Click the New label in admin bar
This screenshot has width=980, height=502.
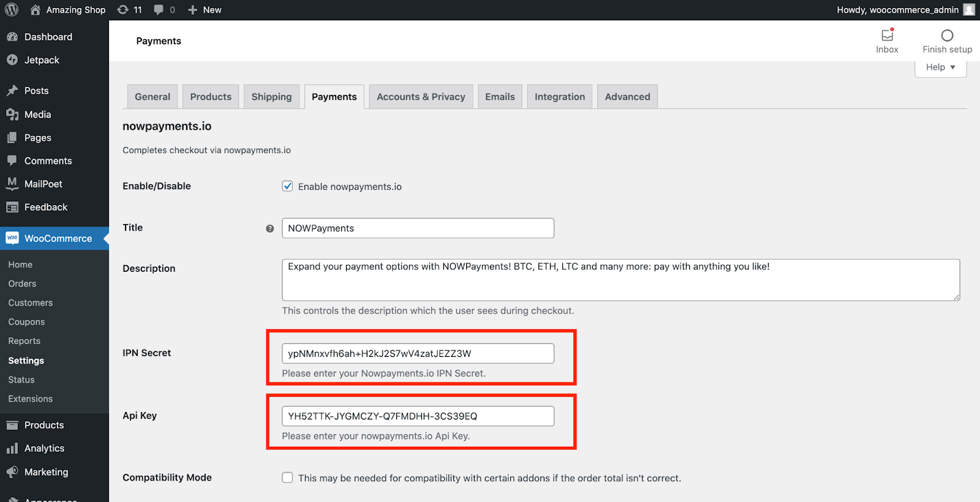213,10
